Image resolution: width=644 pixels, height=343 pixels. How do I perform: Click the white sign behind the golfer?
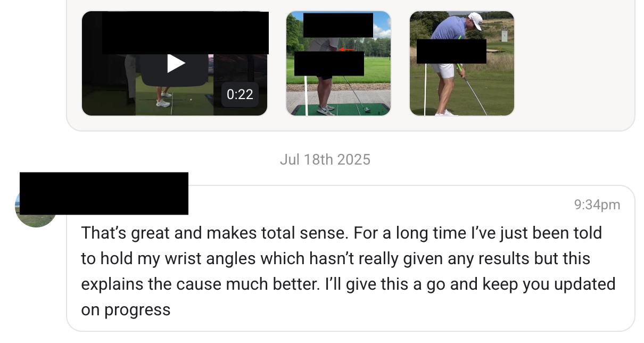[504, 35]
